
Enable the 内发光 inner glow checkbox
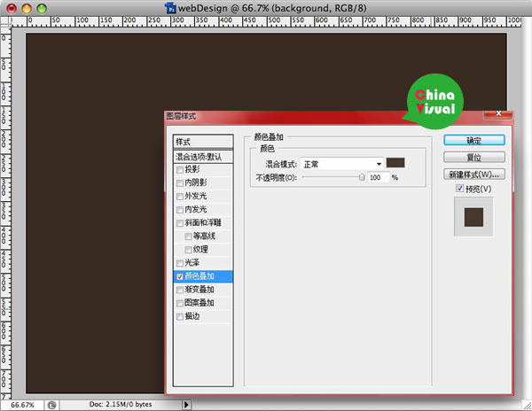coord(180,210)
